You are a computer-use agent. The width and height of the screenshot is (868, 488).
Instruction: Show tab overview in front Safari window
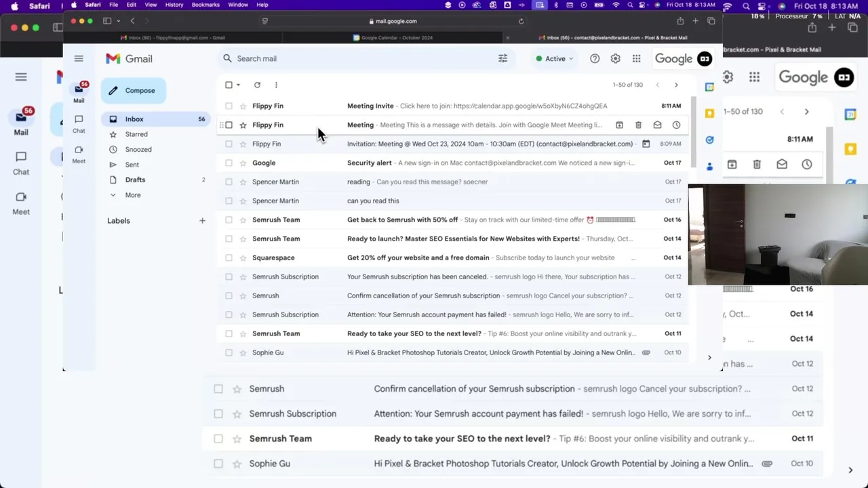[711, 21]
